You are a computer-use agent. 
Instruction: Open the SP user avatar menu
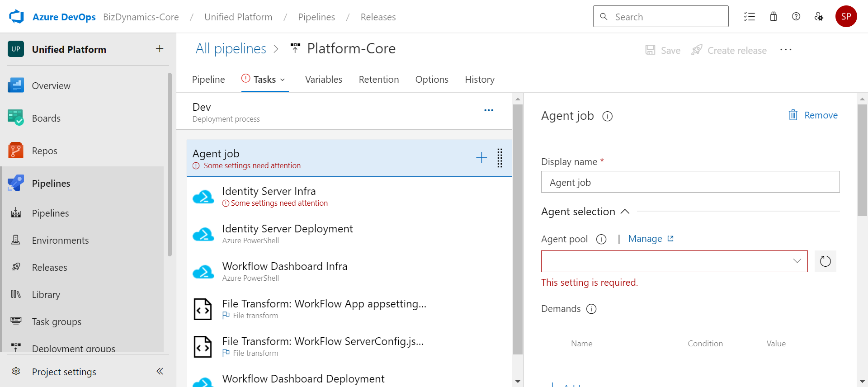tap(846, 16)
